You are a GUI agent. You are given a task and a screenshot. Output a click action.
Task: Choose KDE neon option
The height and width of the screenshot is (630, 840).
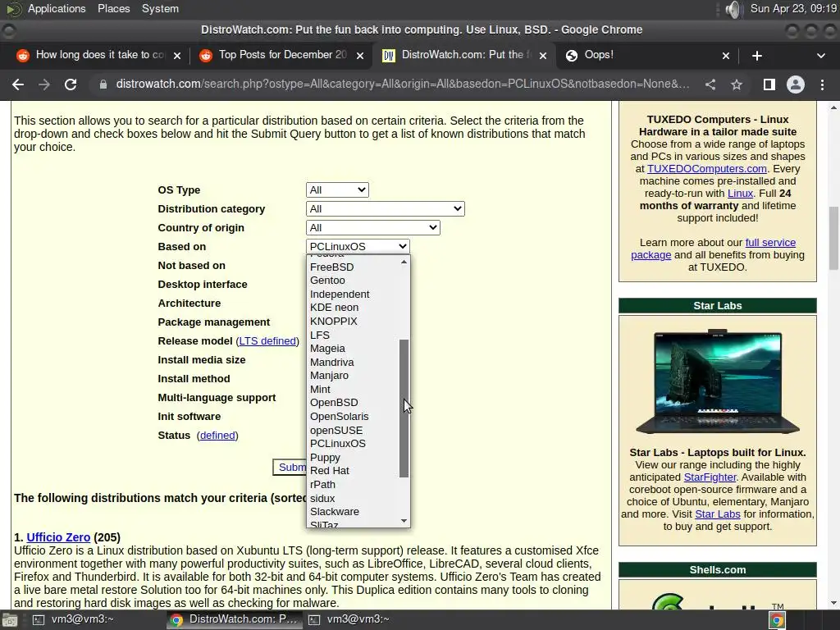point(354,308)
